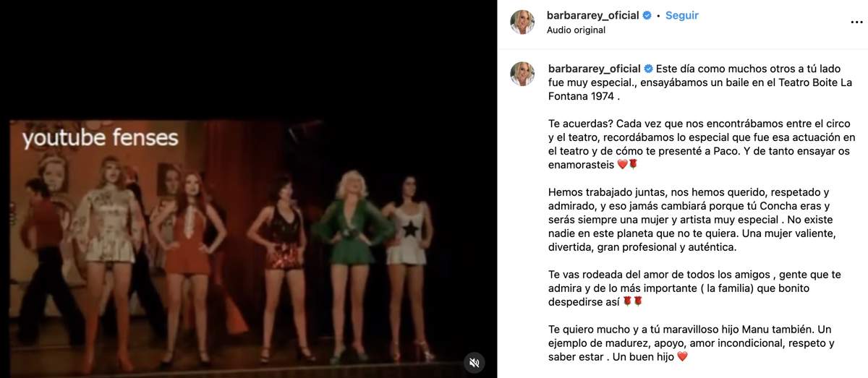Click the verified badge in the post header

coord(647,15)
